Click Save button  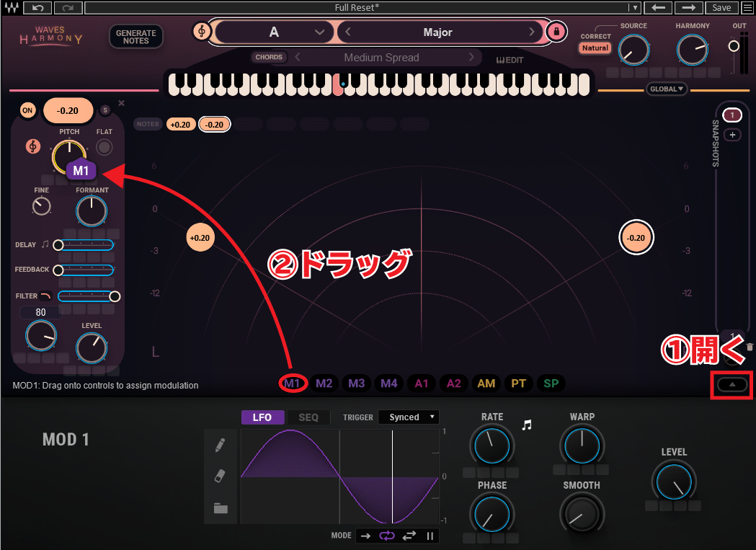coord(721,8)
